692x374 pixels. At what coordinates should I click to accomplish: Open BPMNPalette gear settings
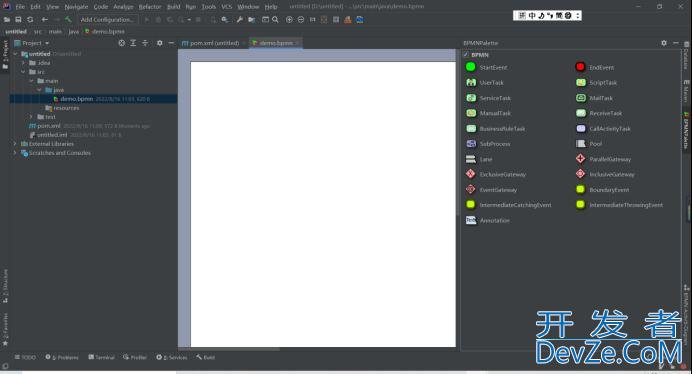[x=664, y=43]
